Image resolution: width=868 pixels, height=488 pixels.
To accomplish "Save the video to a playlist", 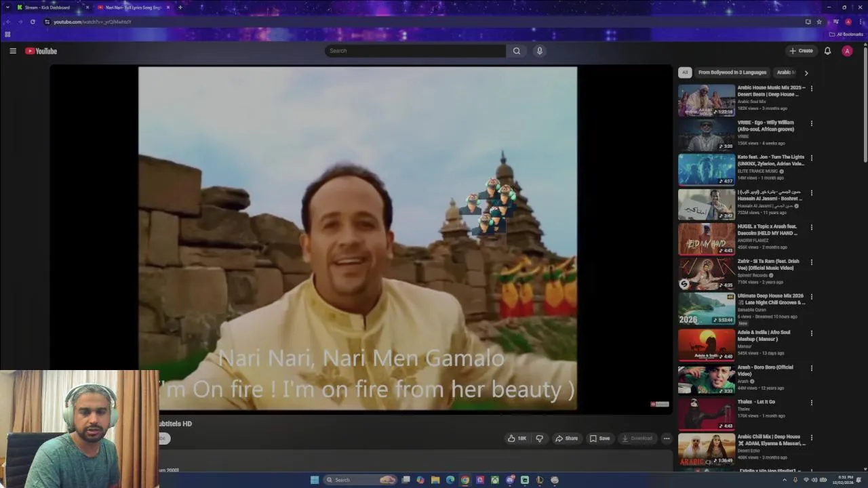I will (x=599, y=439).
